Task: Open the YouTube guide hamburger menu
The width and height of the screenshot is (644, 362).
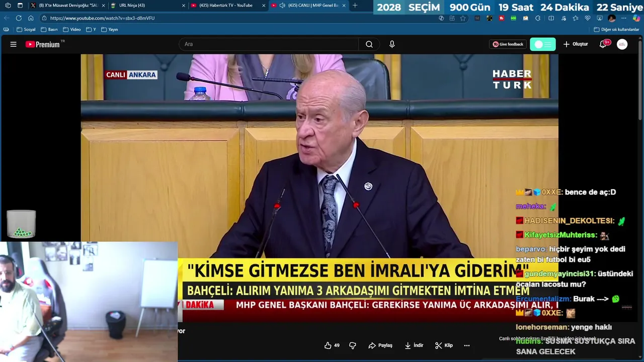Action: pyautogui.click(x=13, y=44)
